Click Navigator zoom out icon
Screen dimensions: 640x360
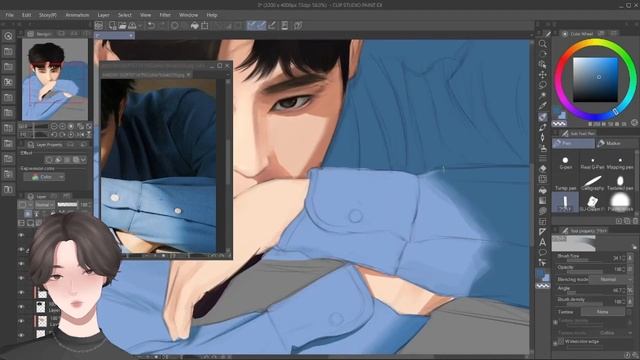pos(54,127)
